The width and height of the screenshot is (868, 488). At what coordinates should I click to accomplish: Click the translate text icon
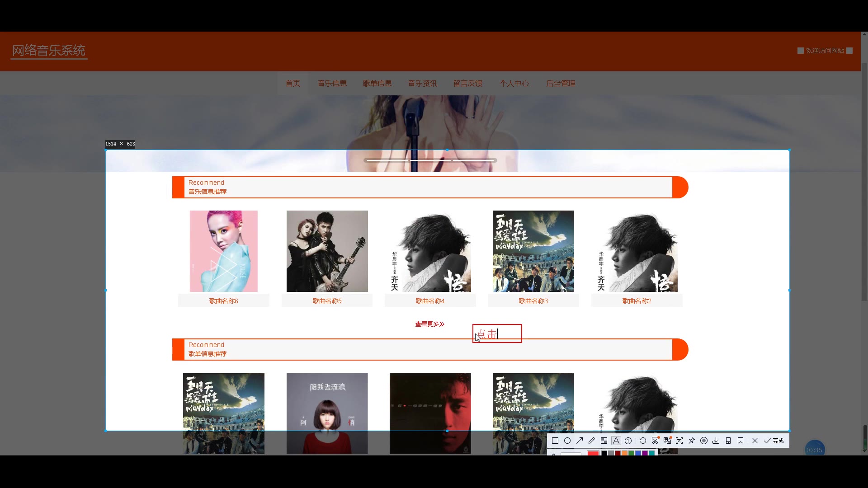[x=667, y=441]
